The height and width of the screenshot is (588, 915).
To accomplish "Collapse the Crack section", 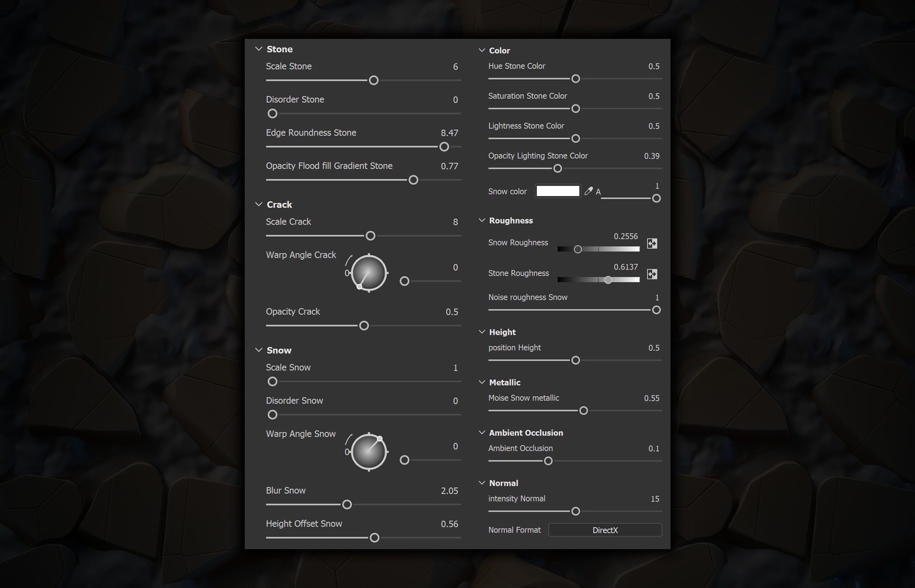I will click(x=258, y=204).
